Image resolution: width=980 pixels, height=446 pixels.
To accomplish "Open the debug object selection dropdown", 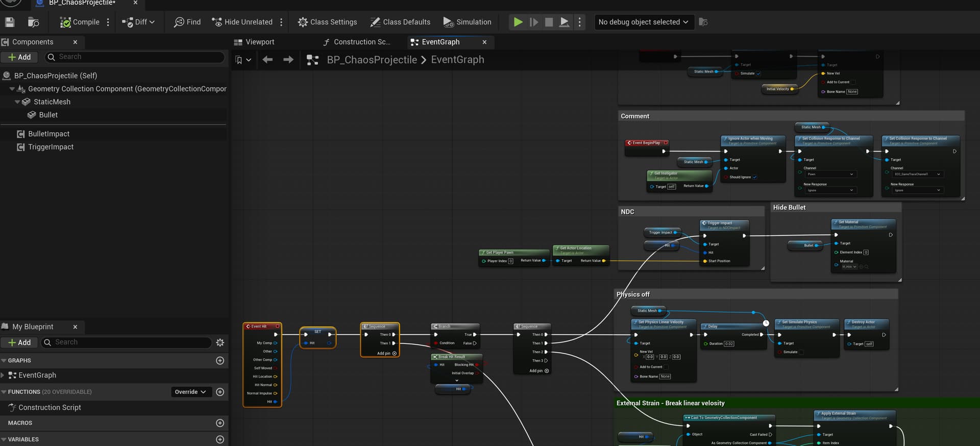I will (644, 22).
